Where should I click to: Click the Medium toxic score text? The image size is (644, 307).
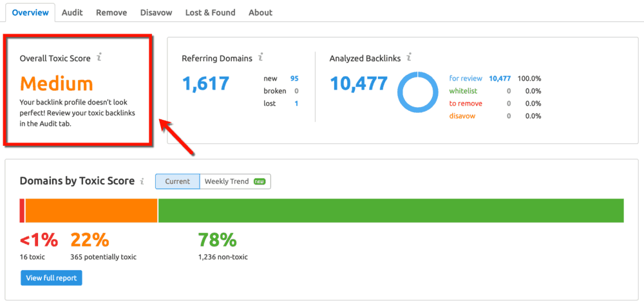coord(57,84)
